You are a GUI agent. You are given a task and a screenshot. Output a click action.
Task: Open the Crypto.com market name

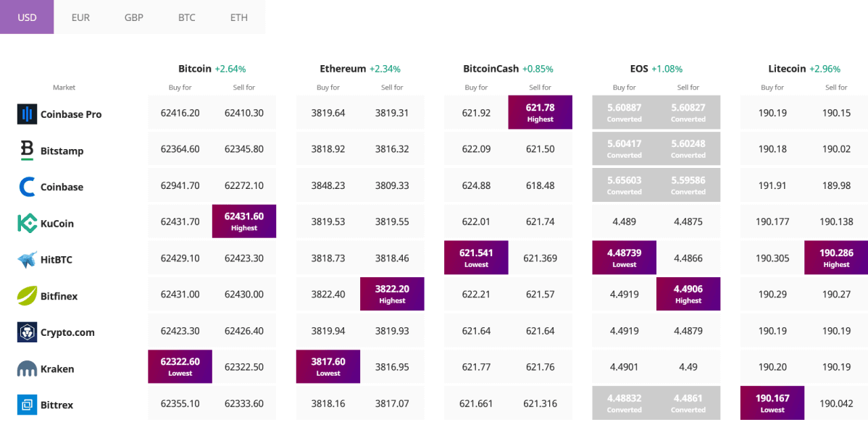(67, 332)
